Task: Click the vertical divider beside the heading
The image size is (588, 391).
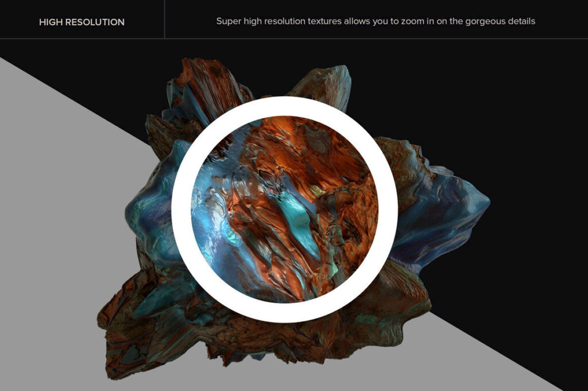Action: (164, 19)
